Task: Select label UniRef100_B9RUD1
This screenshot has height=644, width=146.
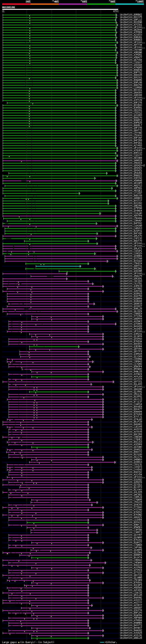Action: (x=131, y=37)
